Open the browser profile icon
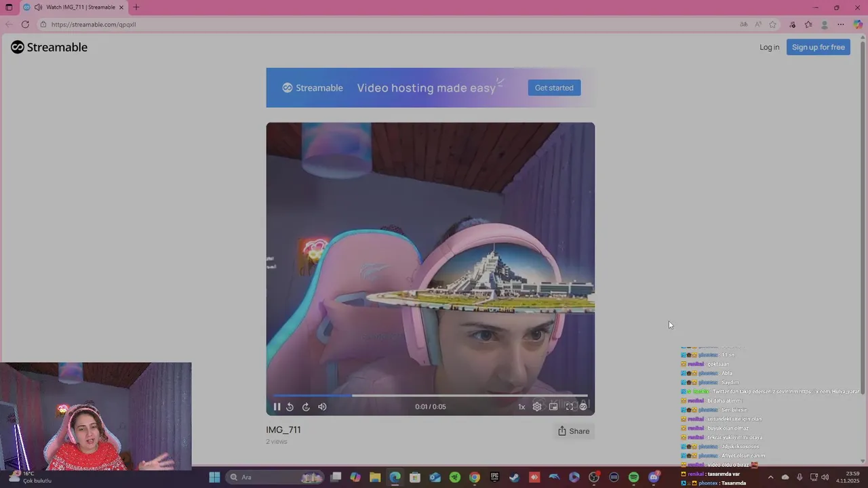This screenshot has height=488, width=868. [825, 24]
